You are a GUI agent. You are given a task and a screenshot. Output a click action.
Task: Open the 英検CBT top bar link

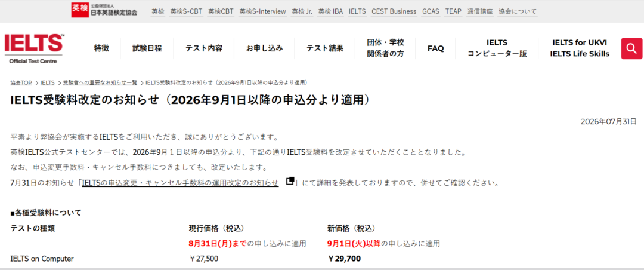tap(221, 11)
